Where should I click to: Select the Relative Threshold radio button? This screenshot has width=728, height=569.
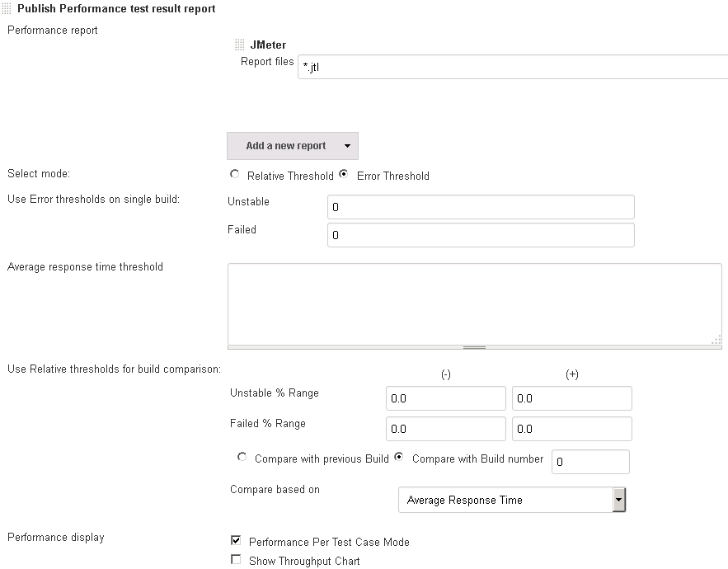click(235, 175)
